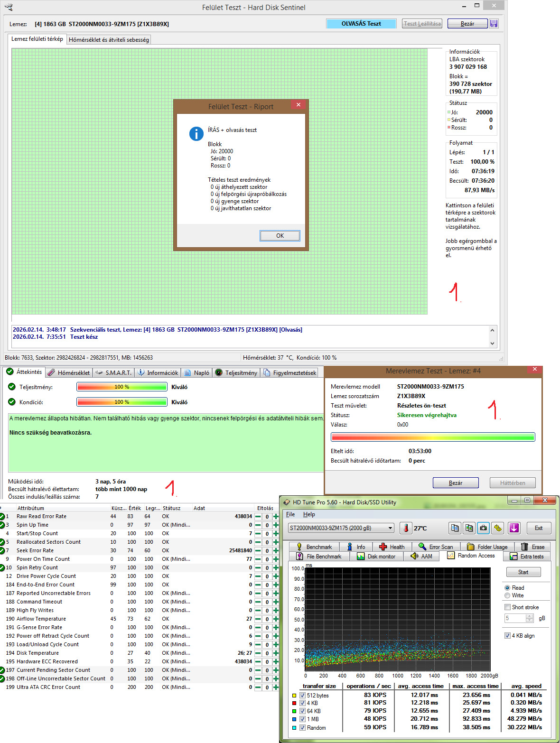
Task: Click the short stroke gB spinner arrows
Action: 530,618
